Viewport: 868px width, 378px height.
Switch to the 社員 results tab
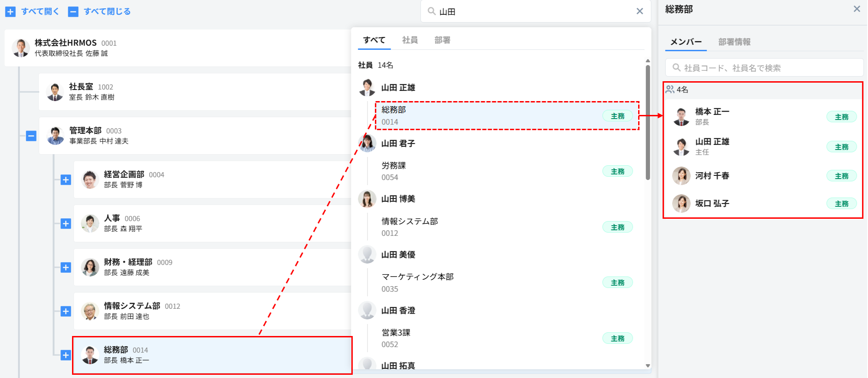(410, 40)
